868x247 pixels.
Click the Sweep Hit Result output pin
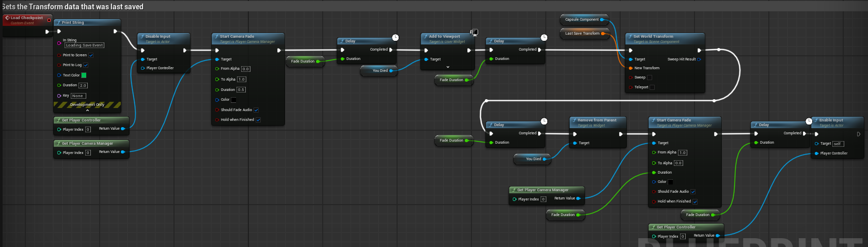click(699, 59)
